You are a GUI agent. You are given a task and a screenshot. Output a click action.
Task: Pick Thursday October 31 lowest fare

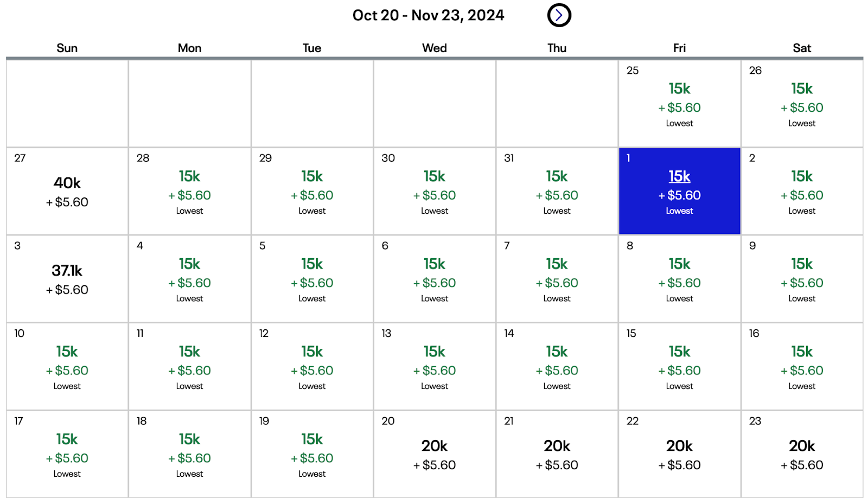557,192
